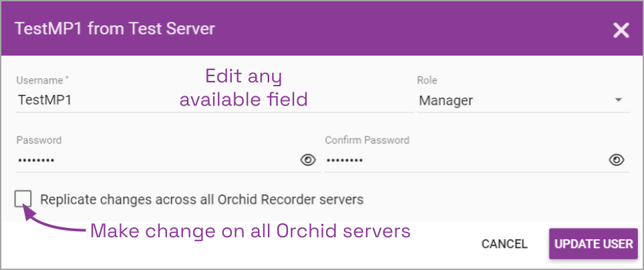Click the 'Edit any available field' annotation
The height and width of the screenshot is (270, 644).
244,88
